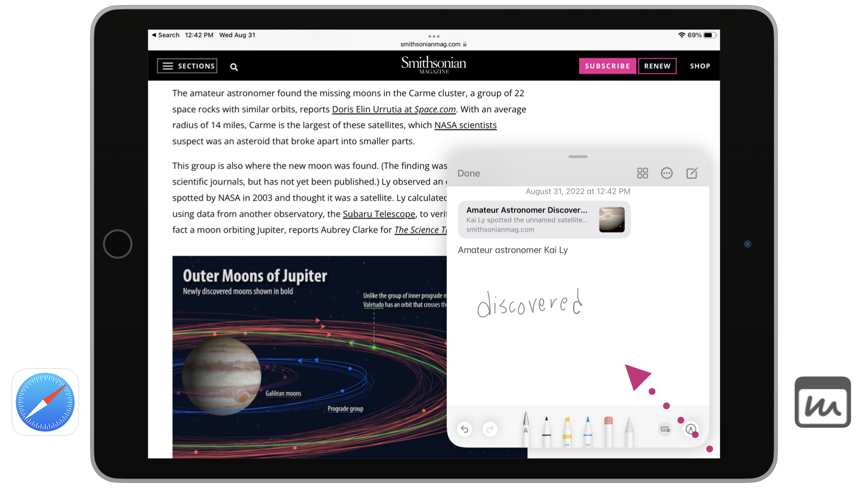This screenshot has width=868, height=488.
Task: Create a new Quick Note
Action: (x=692, y=173)
